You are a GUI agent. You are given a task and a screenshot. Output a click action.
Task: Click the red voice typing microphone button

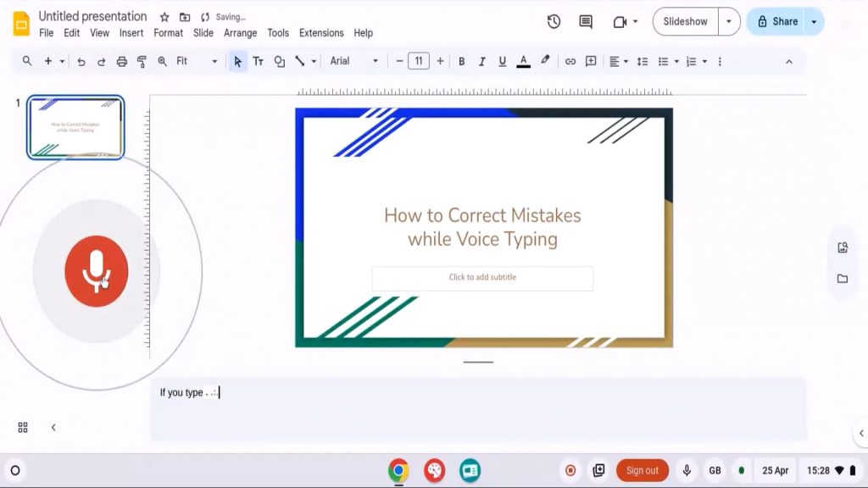coord(96,271)
